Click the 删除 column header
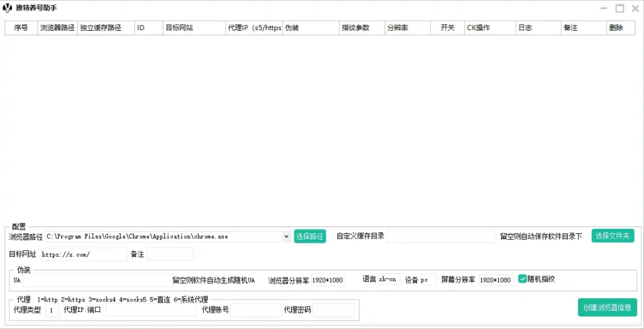This screenshot has height=329, width=644. tap(621, 28)
